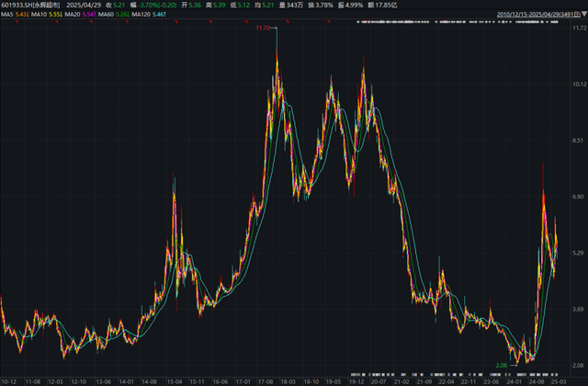The width and height of the screenshot is (588, 386).
Task: Select the MA5 indicator label
Action: pos(6,15)
